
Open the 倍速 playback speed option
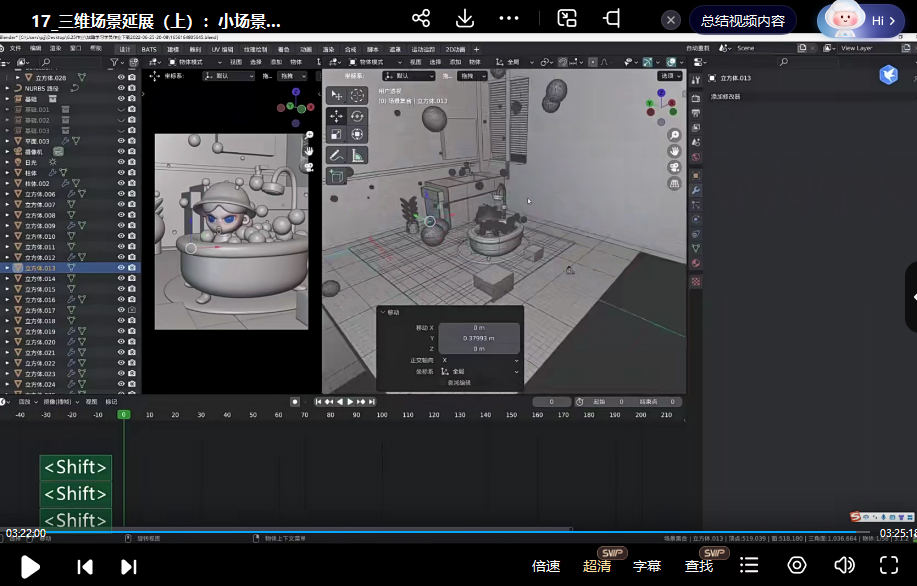[546, 566]
